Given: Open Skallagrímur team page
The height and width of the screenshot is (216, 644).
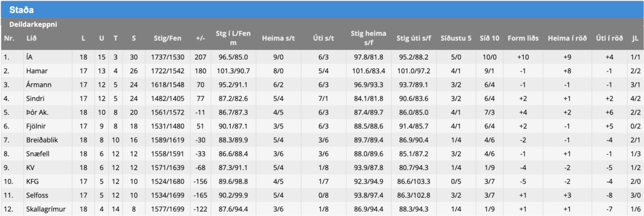Looking at the screenshot, I should [45, 210].
